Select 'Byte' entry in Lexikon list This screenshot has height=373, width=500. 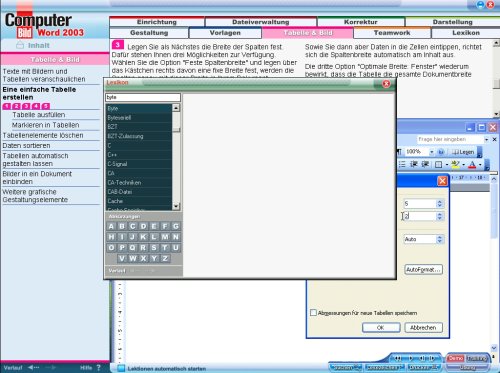coord(139,108)
